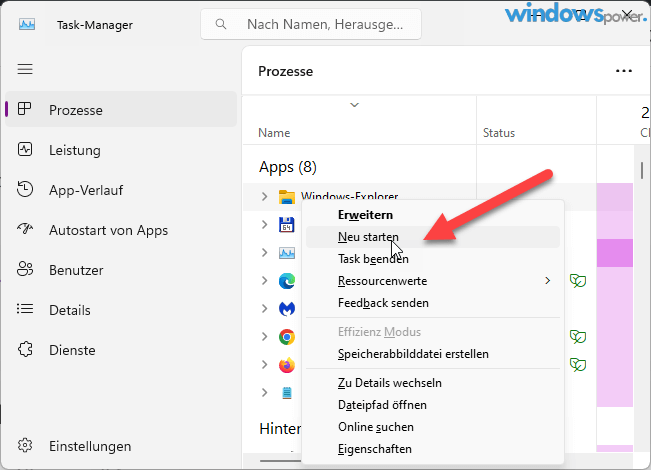Click the efficiency leaf icon in Chrome row
The height and width of the screenshot is (470, 651).
tap(578, 337)
